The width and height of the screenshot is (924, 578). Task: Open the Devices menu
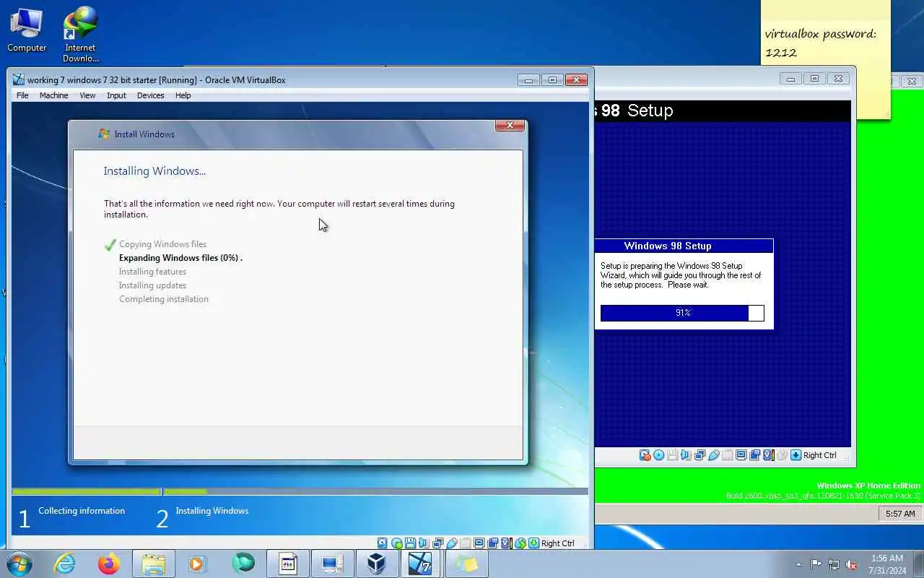click(150, 95)
